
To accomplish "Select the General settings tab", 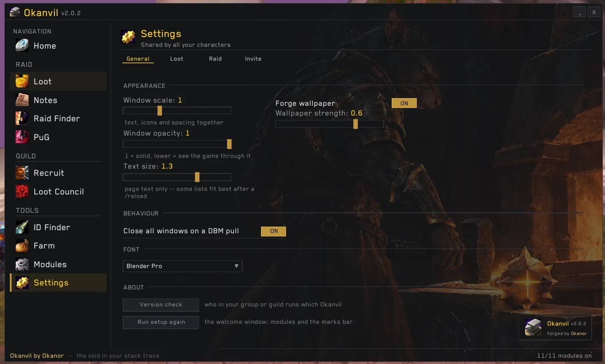I will click(138, 59).
